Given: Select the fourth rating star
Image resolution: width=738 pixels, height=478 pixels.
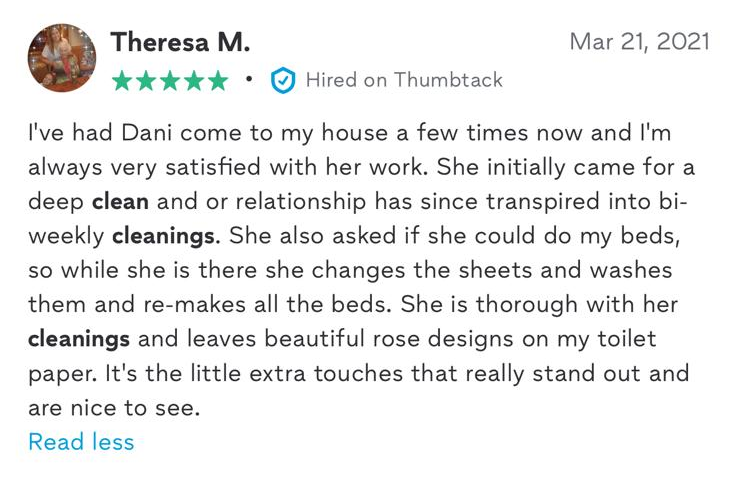Looking at the screenshot, I should tap(193, 81).
